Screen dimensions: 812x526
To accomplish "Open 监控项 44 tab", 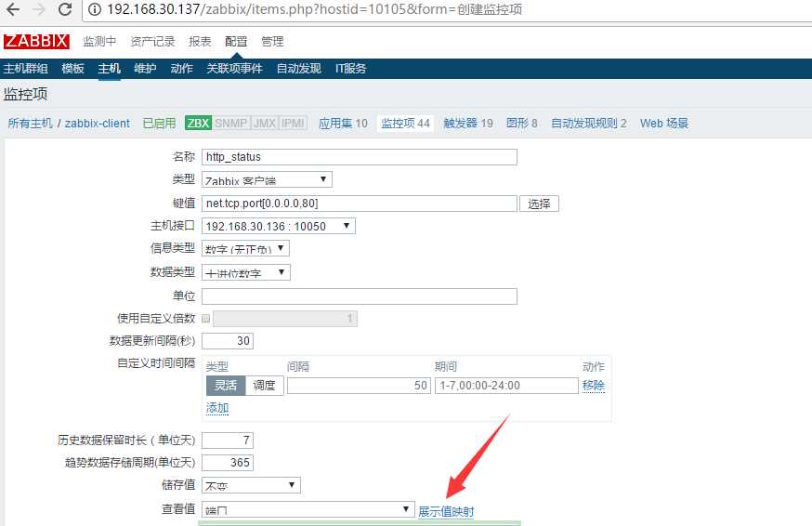I will click(x=405, y=123).
